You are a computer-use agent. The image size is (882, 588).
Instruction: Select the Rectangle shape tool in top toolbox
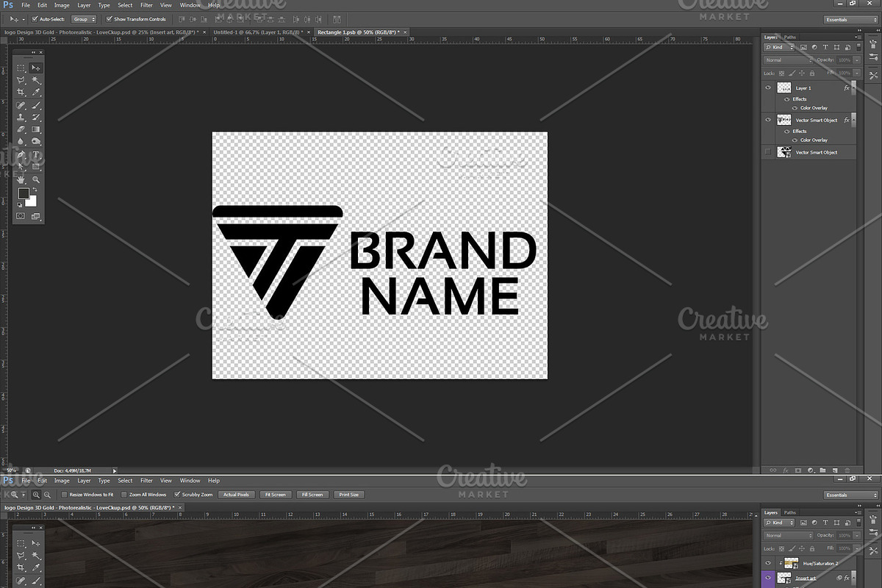pyautogui.click(x=35, y=167)
